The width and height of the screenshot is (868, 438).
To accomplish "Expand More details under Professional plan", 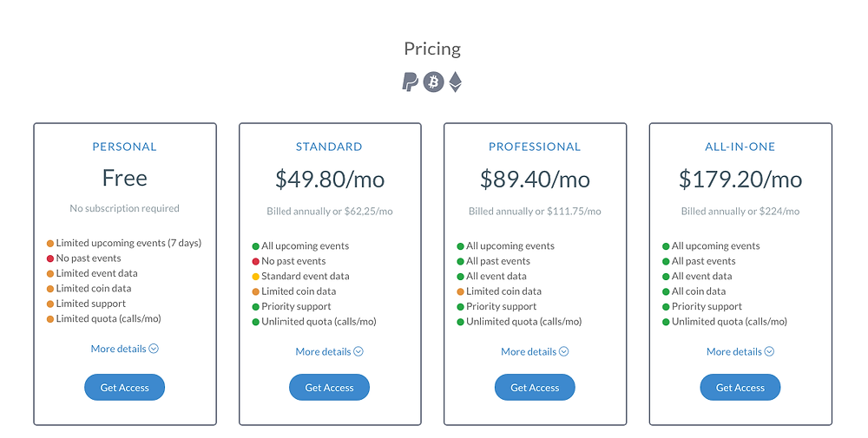I will click(x=535, y=351).
